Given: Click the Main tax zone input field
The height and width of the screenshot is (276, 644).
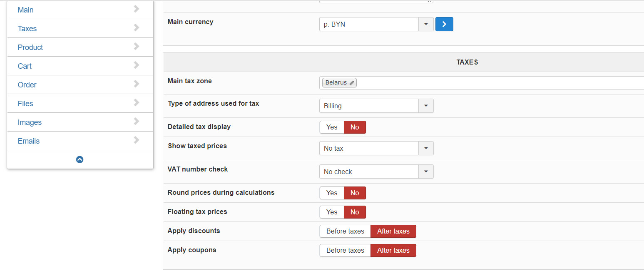Looking at the screenshot, I should [500, 83].
